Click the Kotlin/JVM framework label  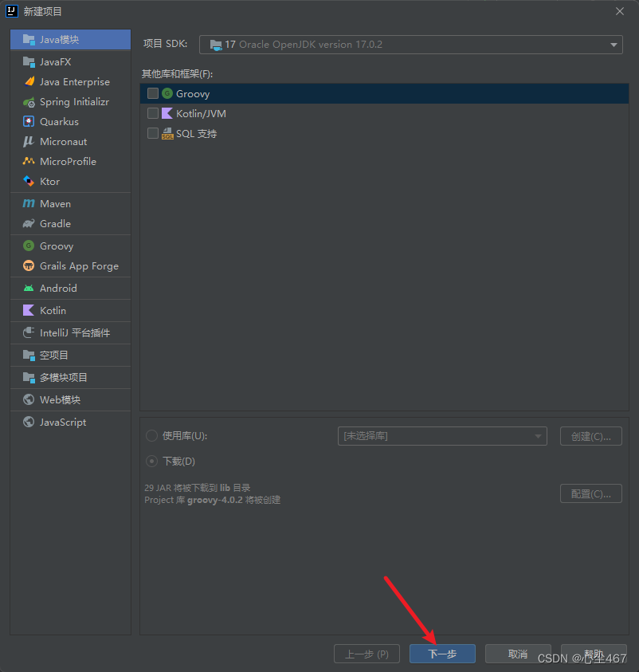pos(202,113)
